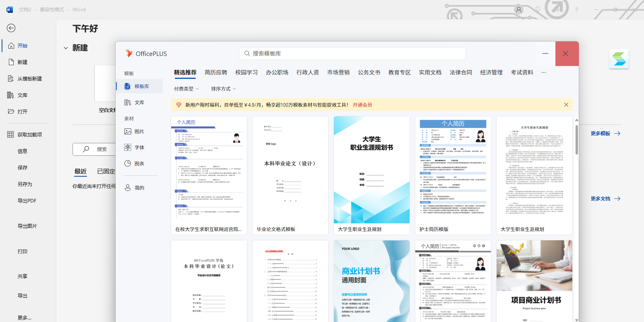Show more categories via ellipsis

pos(544,72)
